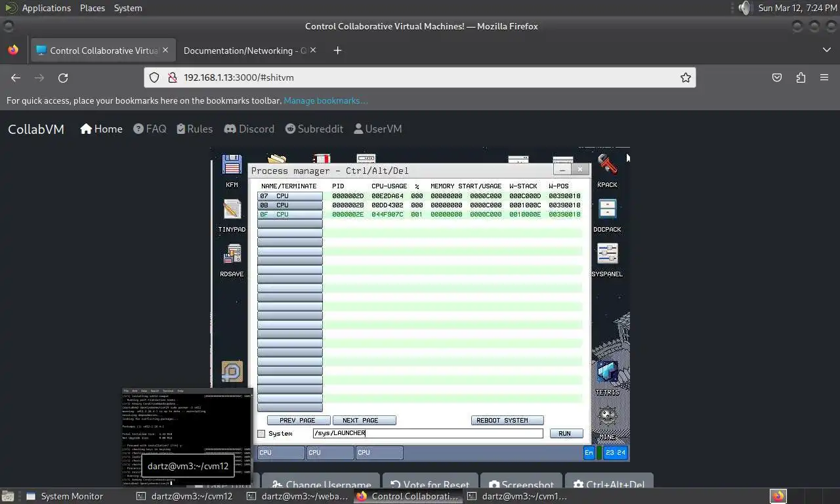Open the RDSAVE desktop icon
Screen dimensions: 840x504
[232, 255]
